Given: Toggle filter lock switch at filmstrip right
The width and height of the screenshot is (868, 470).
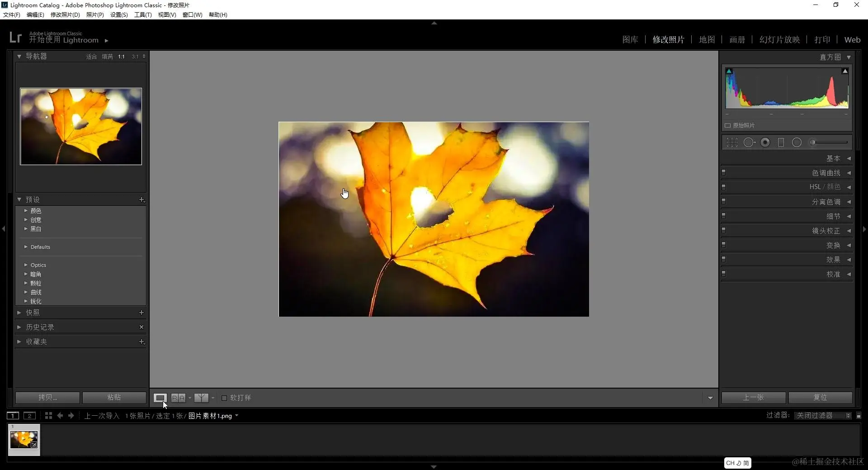Looking at the screenshot, I should (859, 415).
